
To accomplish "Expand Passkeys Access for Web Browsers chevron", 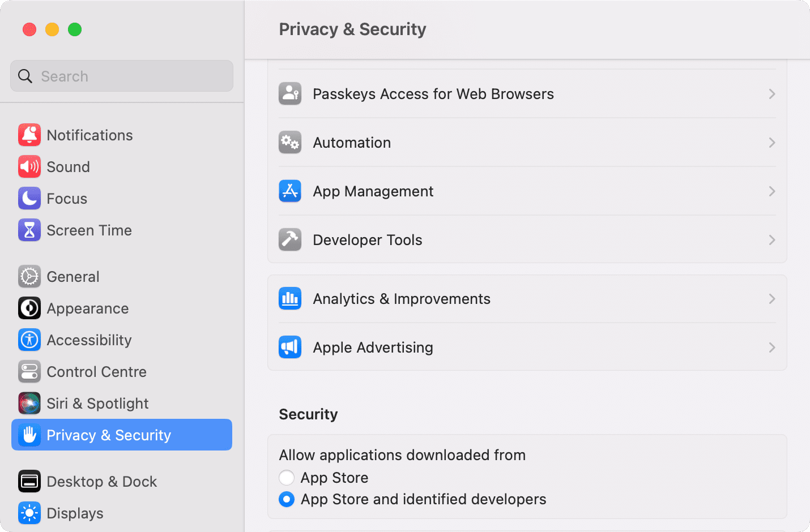I will pos(772,94).
